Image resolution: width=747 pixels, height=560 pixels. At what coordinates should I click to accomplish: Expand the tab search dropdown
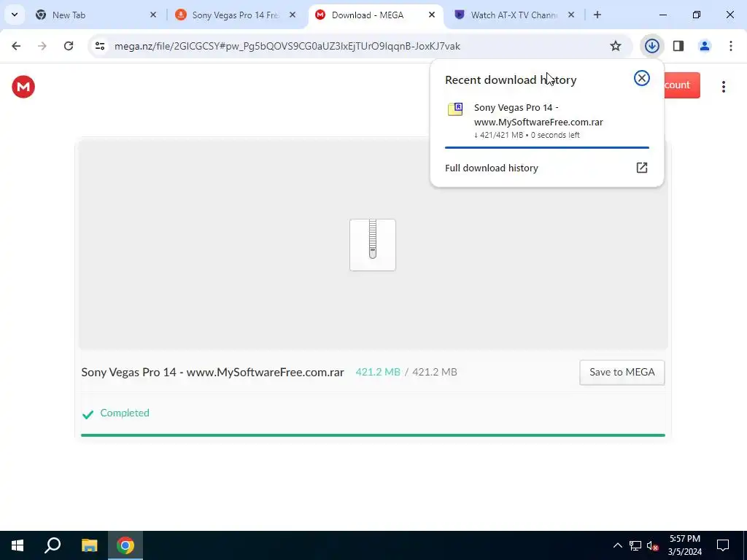pyautogui.click(x=15, y=15)
